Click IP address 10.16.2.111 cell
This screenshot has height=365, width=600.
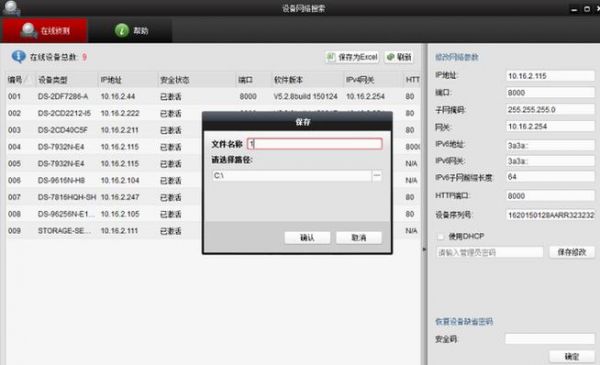[x=119, y=231]
